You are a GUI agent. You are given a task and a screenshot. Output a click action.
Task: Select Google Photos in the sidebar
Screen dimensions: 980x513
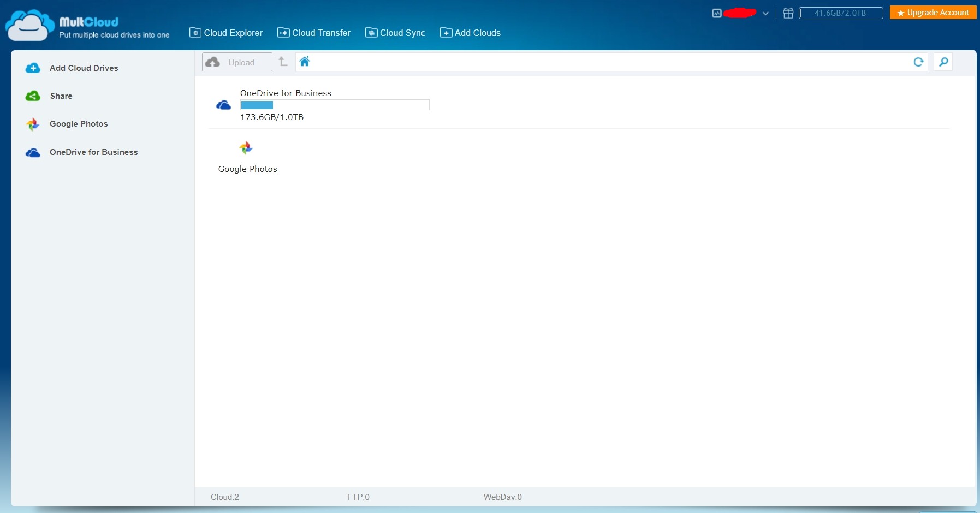67,124
